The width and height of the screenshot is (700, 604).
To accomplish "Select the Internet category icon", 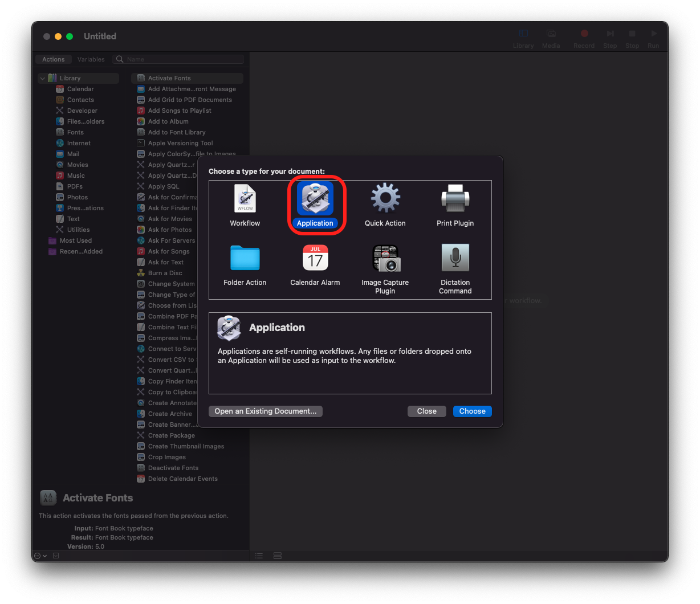I will coord(60,143).
